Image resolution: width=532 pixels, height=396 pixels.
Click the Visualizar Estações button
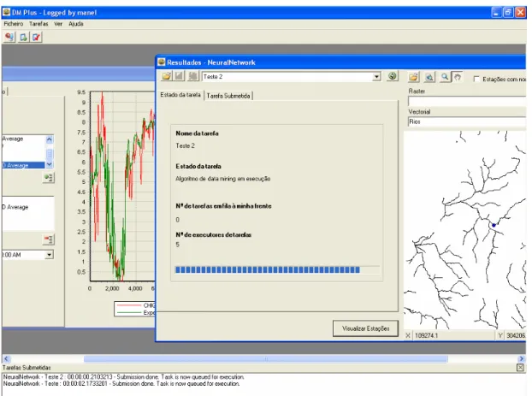pos(365,328)
